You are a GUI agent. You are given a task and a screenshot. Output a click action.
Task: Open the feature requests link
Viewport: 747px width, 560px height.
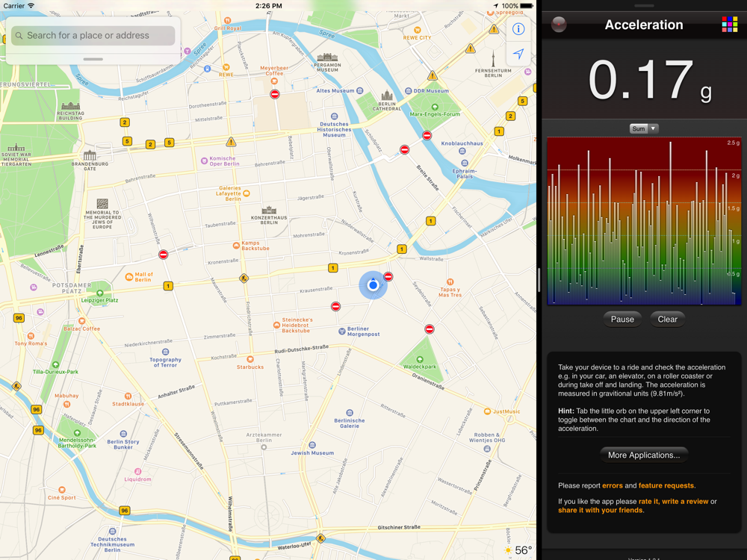click(666, 486)
